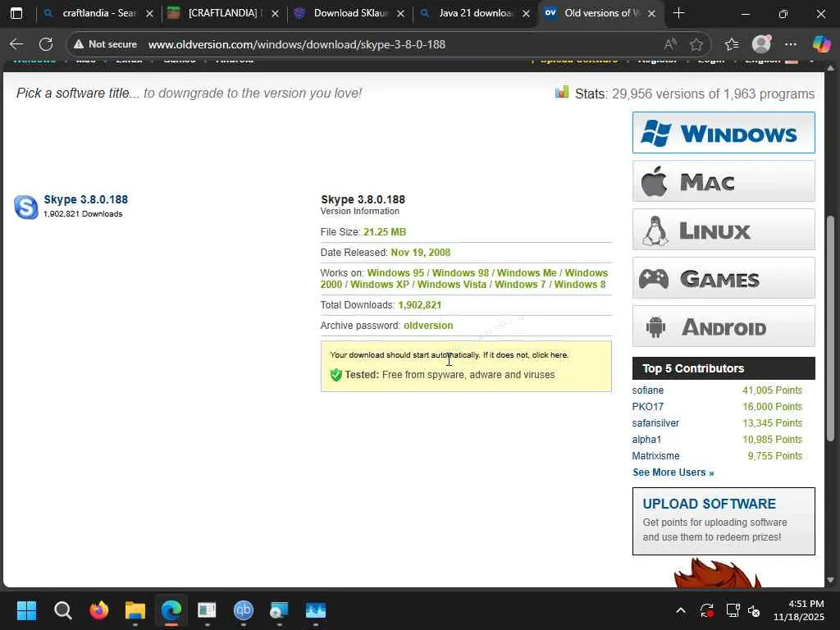Screen dimensions: 840x630
Task: View contributor safarisilver's profile
Action: pyautogui.click(x=655, y=422)
